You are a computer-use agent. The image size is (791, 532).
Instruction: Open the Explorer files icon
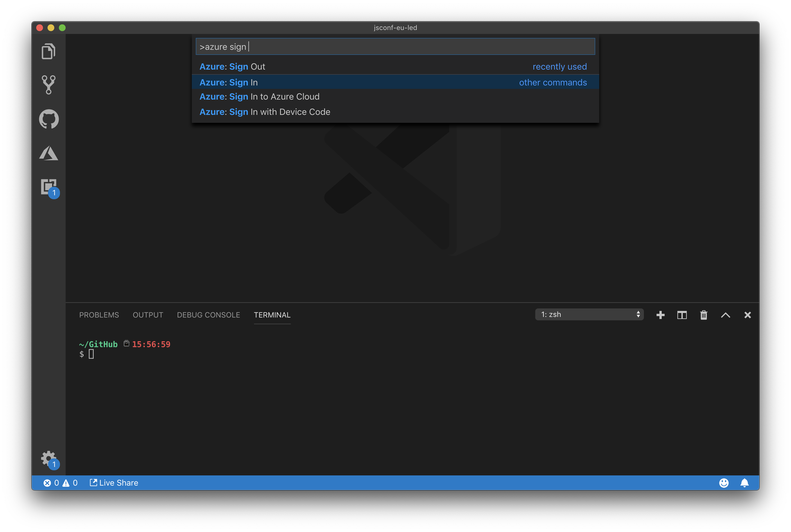pyautogui.click(x=48, y=52)
